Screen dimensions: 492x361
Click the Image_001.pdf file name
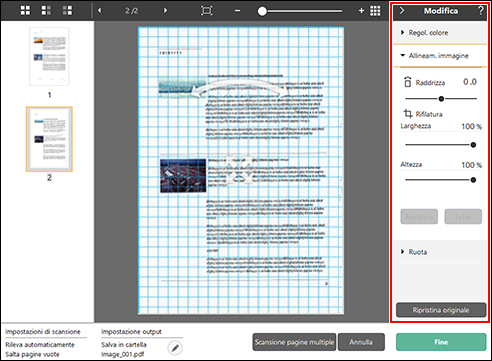123,354
